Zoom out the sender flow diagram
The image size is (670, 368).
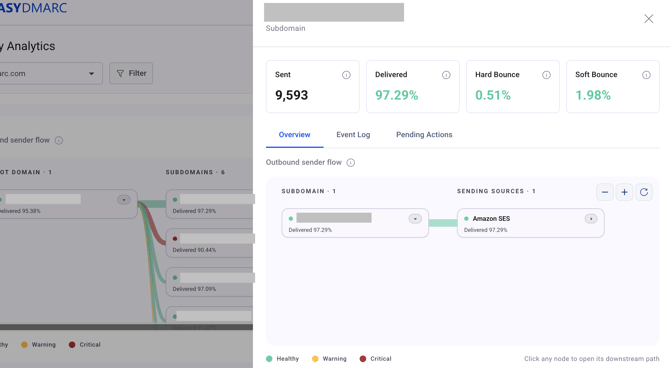(x=605, y=192)
